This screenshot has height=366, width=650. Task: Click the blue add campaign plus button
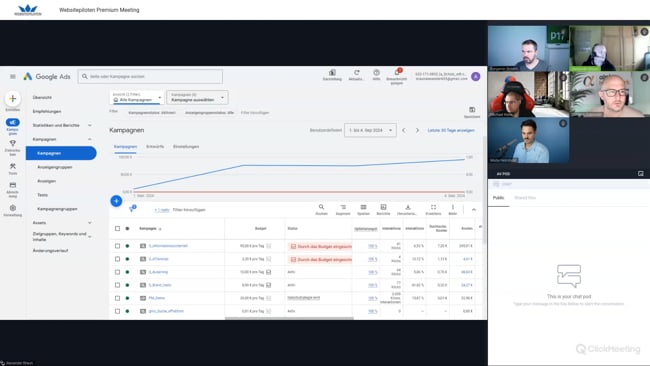[116, 201]
